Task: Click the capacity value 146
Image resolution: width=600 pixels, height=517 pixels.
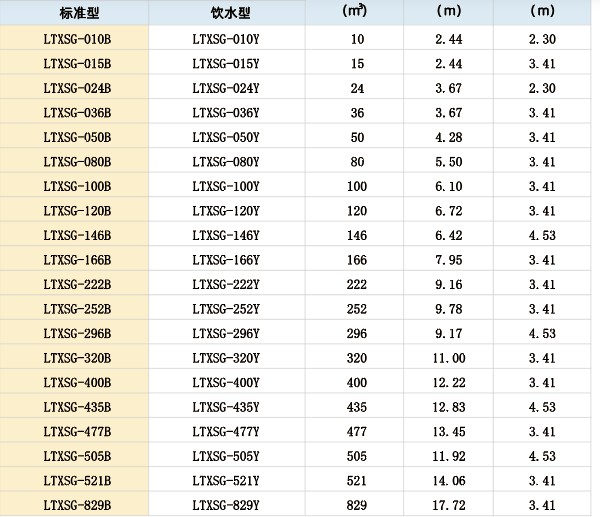Action: coord(357,235)
